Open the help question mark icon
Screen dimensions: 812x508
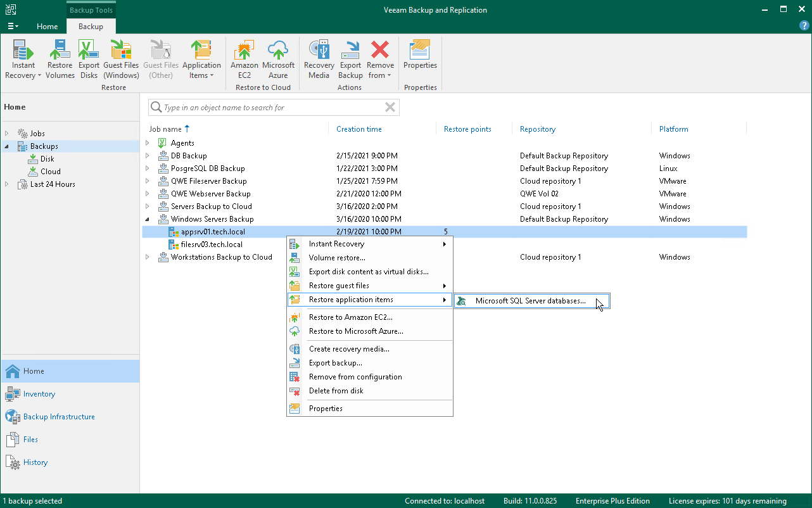(804, 26)
